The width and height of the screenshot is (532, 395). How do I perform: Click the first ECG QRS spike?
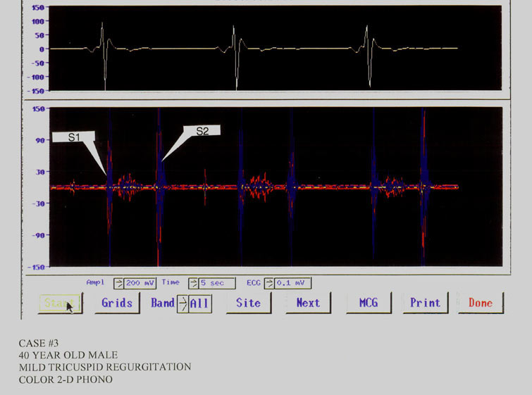104,49
